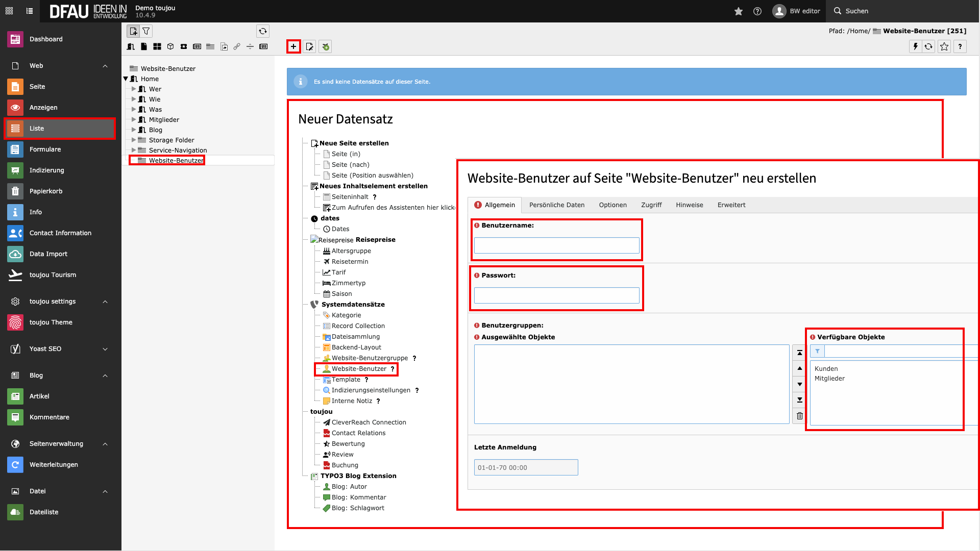Click the trash icon beside Benutzergruppen list

coord(800,416)
